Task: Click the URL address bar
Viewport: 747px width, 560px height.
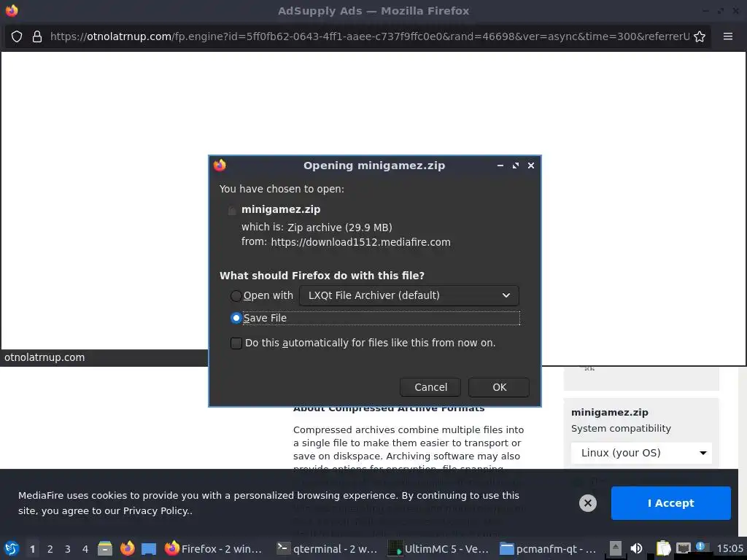Action: pyautogui.click(x=369, y=36)
